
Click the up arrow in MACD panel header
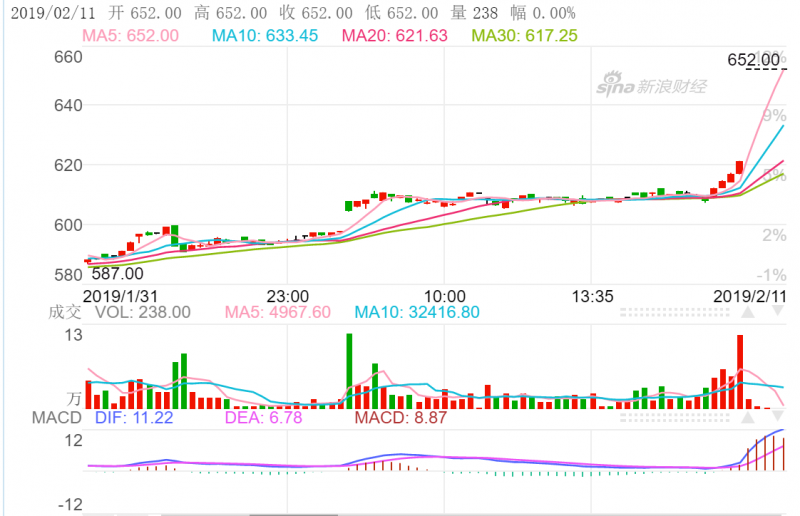tap(747, 417)
